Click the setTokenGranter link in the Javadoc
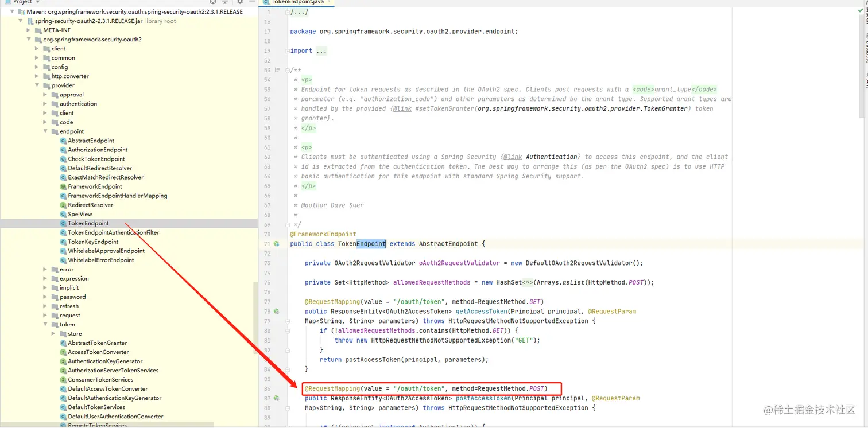The height and width of the screenshot is (428, 868). [x=445, y=108]
